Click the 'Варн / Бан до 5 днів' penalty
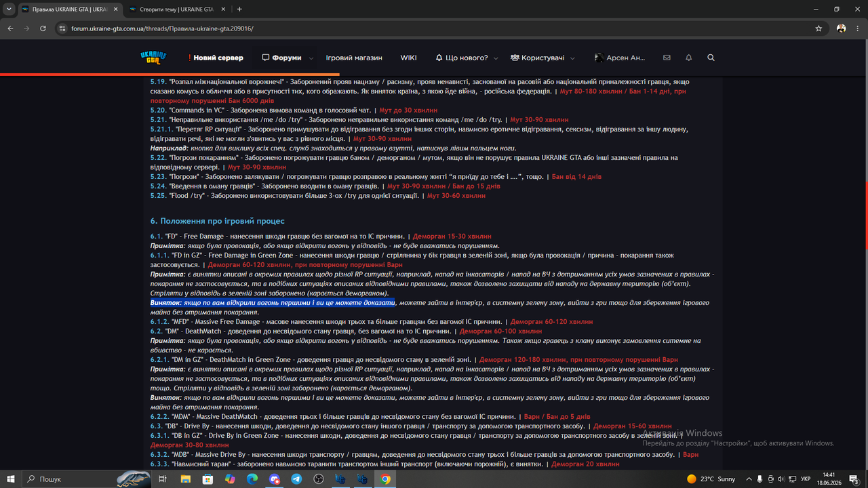Screen dimensions: 868x488 557,416
